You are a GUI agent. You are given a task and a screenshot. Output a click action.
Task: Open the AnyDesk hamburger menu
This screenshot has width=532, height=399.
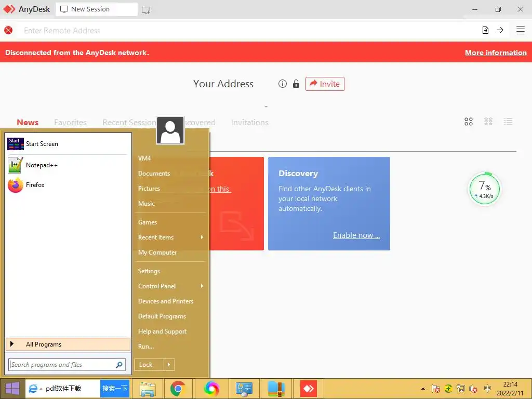(521, 30)
